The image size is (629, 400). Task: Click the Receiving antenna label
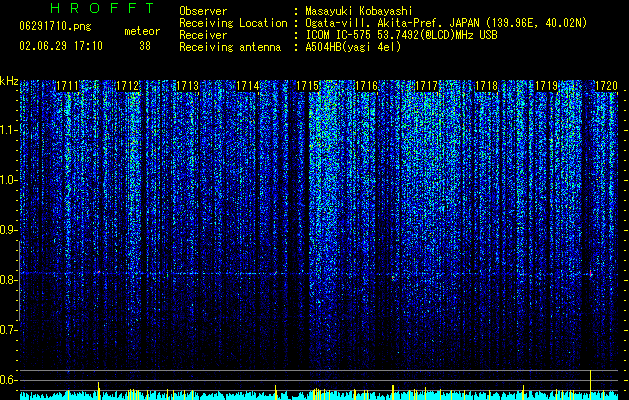(230, 47)
